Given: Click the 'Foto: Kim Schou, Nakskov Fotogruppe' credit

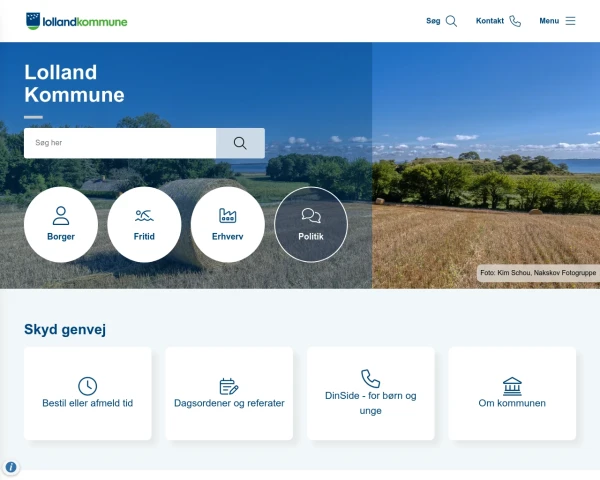Looking at the screenshot, I should (538, 273).
